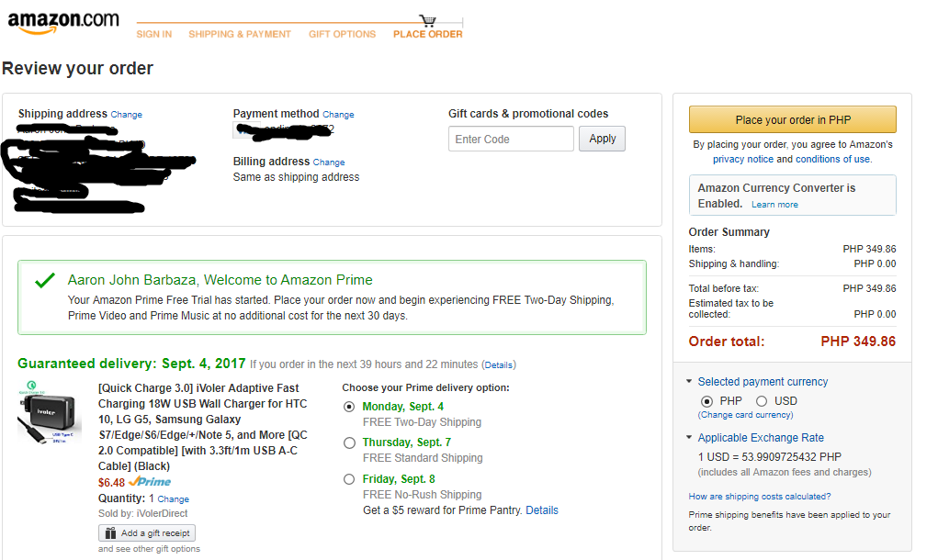Screen dimensions: 938x560
Task: Select PHP as payment currency
Action: coord(706,401)
